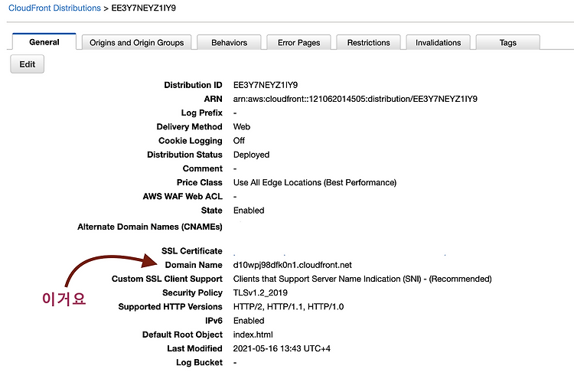Click the Log Prefix label

click(202, 113)
